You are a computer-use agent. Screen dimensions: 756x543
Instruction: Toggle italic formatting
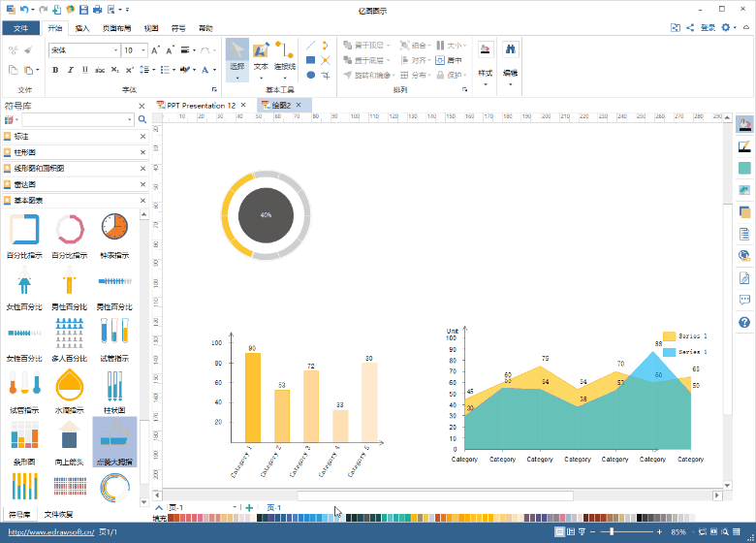70,70
